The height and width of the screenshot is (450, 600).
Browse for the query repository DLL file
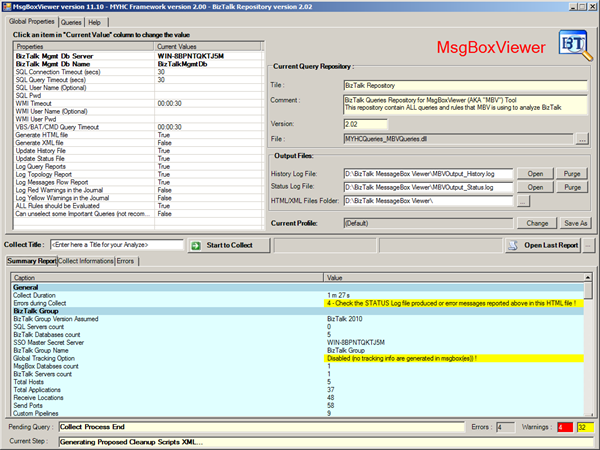point(582,139)
